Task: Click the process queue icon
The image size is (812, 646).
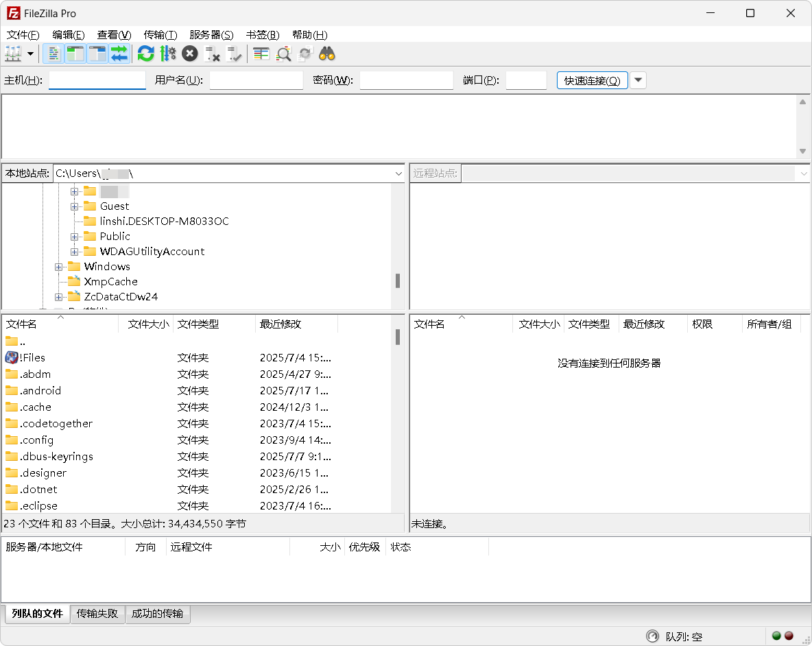Action: [x=168, y=53]
